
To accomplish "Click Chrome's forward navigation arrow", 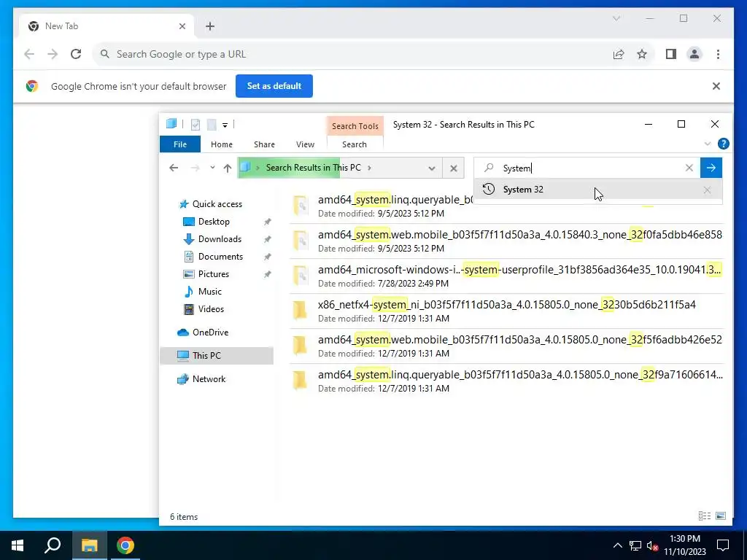I will coord(53,54).
